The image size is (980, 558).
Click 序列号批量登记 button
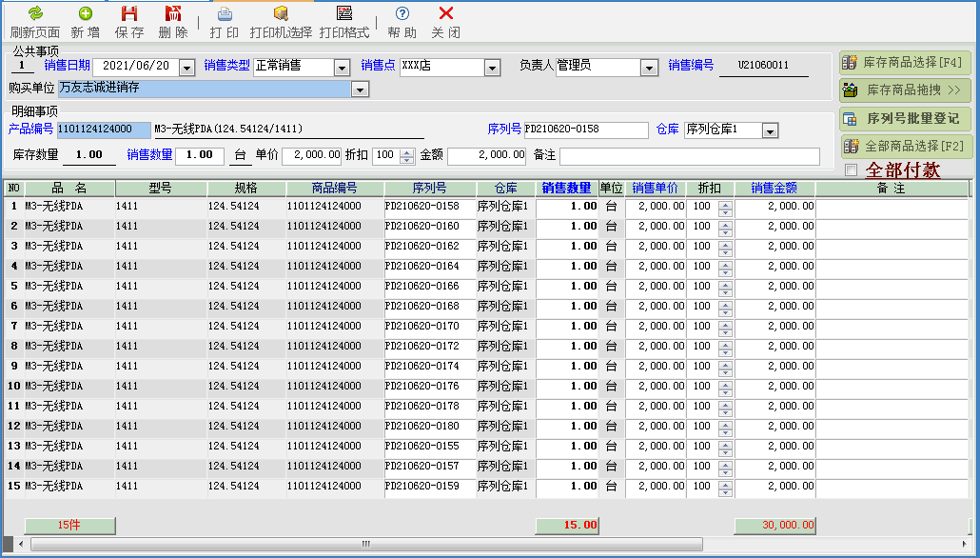coord(906,119)
